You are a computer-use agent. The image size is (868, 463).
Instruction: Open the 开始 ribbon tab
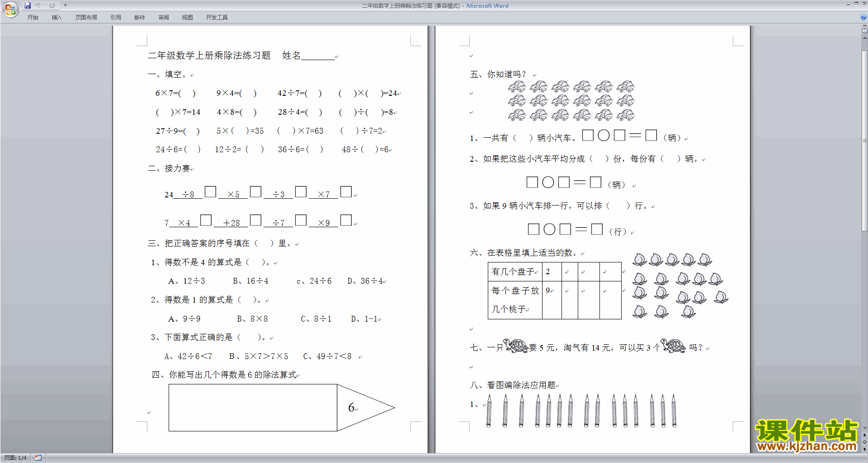point(33,18)
